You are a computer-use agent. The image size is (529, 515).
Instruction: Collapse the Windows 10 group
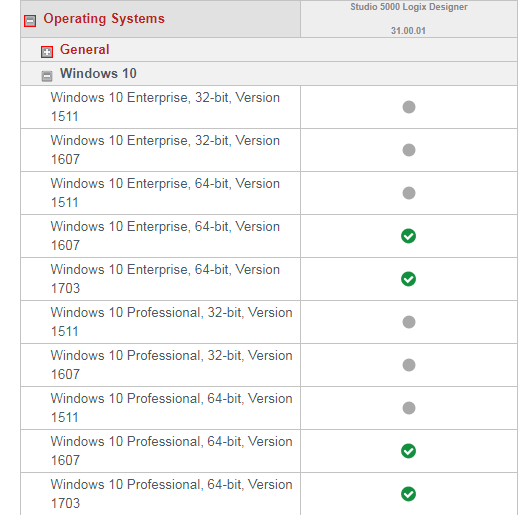[47, 76]
